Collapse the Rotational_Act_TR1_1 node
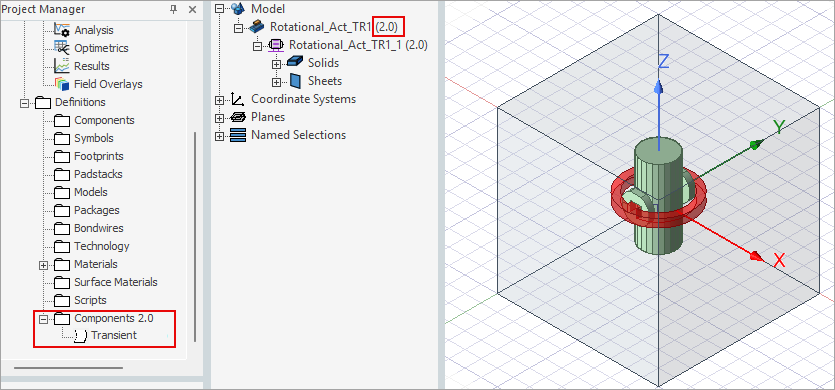The height and width of the screenshot is (390, 835). click(x=258, y=45)
